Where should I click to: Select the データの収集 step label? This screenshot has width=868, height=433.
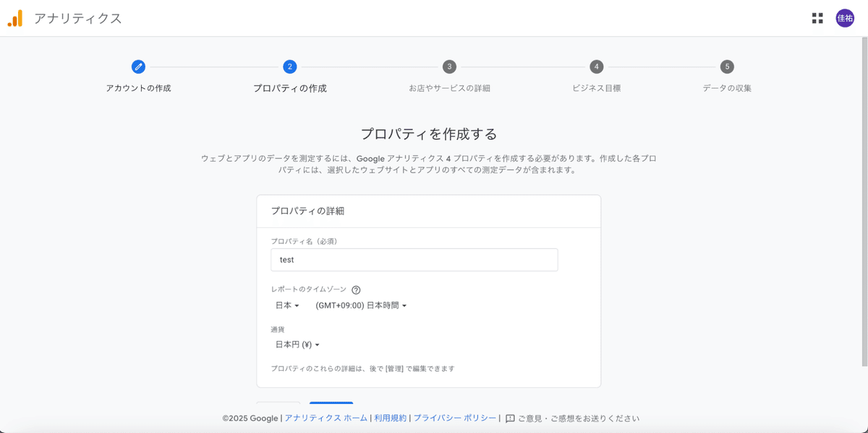coord(727,88)
